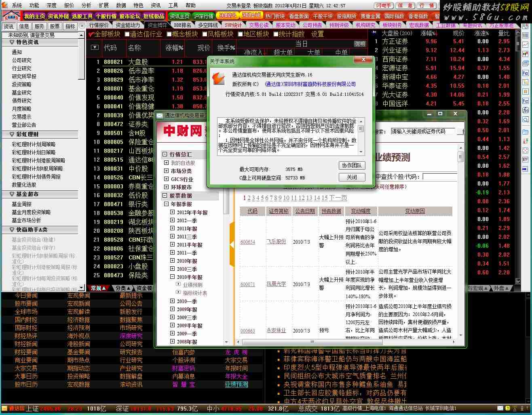This screenshot has height=415, width=532.
Task: Click the yellow note icon in the right toolbar
Action: point(526,82)
